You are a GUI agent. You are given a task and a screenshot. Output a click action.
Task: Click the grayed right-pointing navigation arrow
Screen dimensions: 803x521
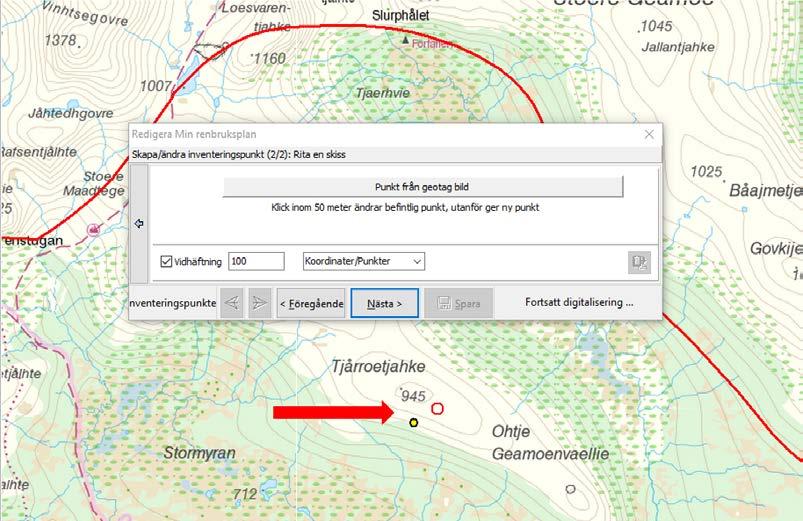point(260,303)
